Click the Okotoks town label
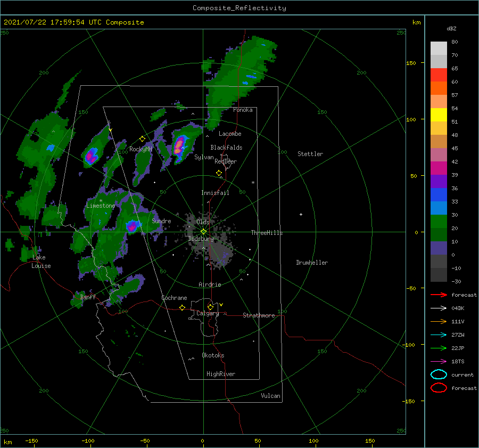Viewport: 479px width, 448px height. (213, 355)
